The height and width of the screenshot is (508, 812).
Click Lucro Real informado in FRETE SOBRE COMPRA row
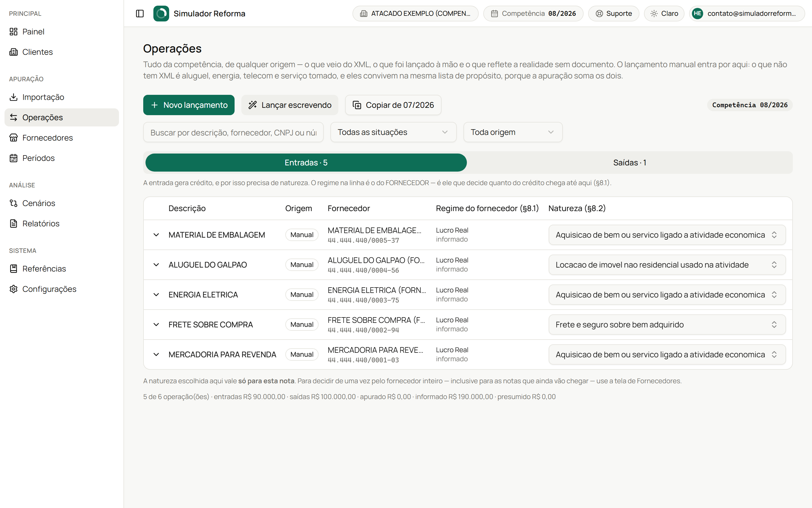click(452, 325)
